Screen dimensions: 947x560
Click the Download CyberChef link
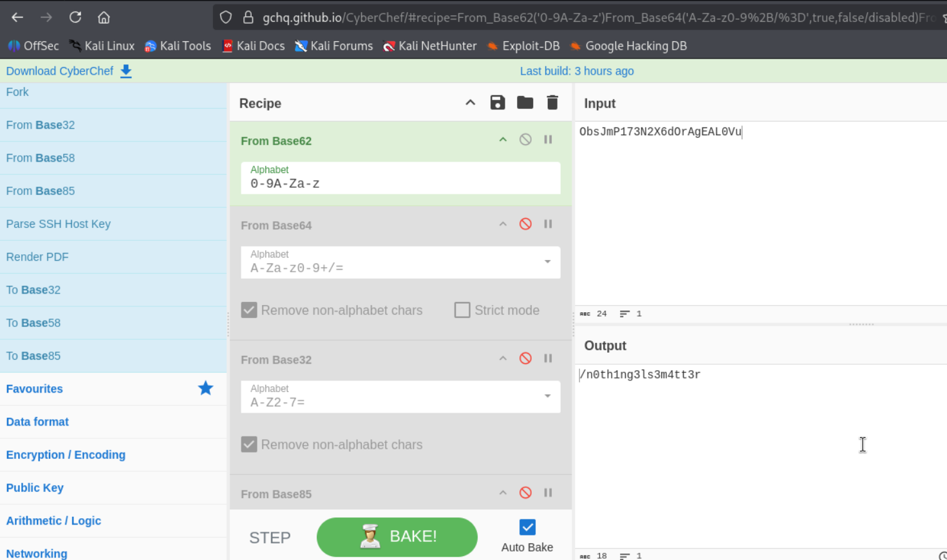(x=59, y=71)
